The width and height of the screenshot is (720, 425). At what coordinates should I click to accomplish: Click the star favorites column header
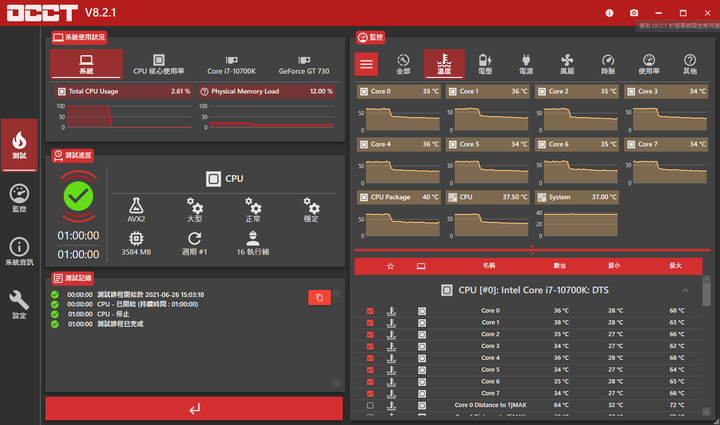click(390, 266)
